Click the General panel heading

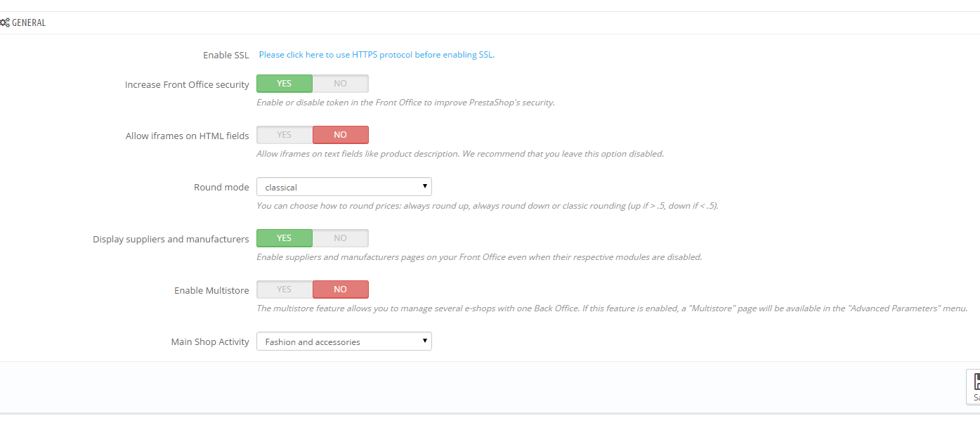[29, 22]
